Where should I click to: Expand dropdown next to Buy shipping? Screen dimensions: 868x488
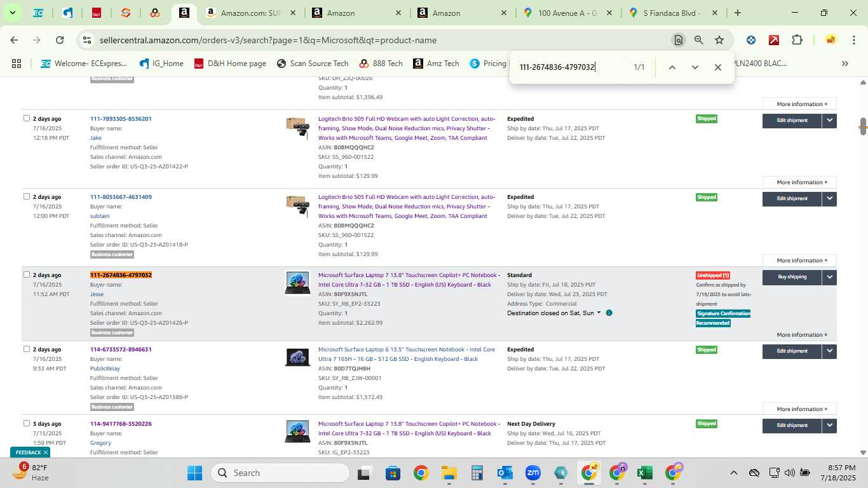click(x=829, y=277)
